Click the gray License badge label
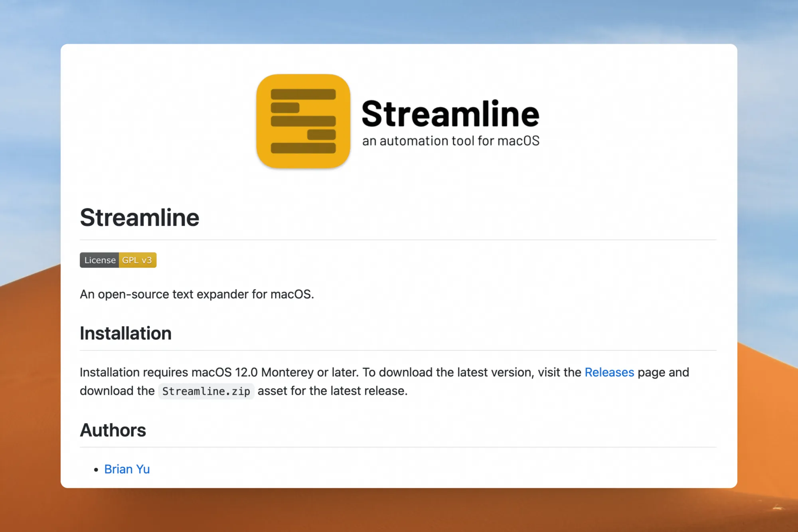 [x=99, y=260]
